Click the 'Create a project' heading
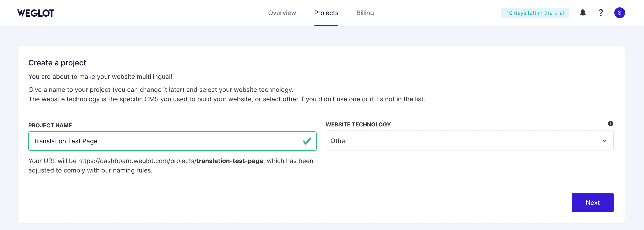This screenshot has width=644, height=230. pyautogui.click(x=57, y=63)
